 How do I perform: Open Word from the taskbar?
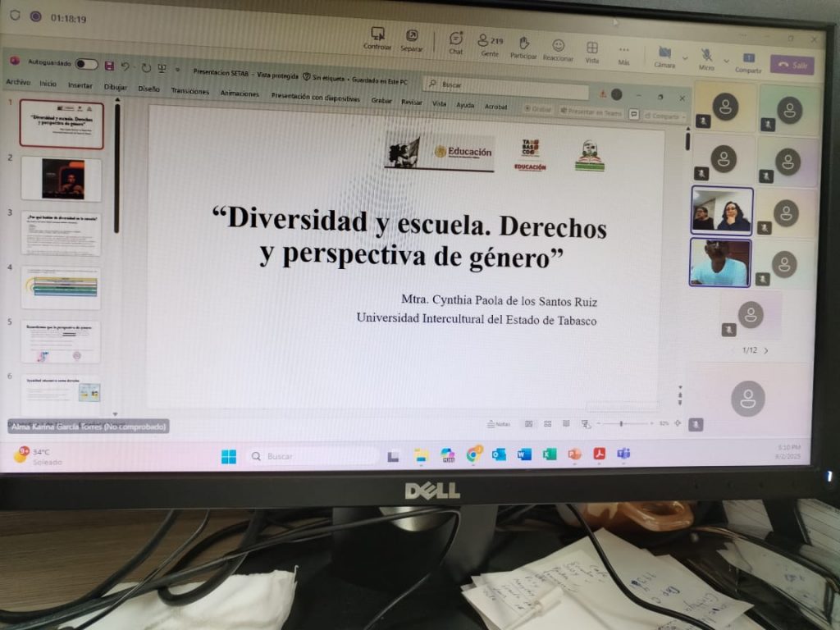click(x=524, y=454)
